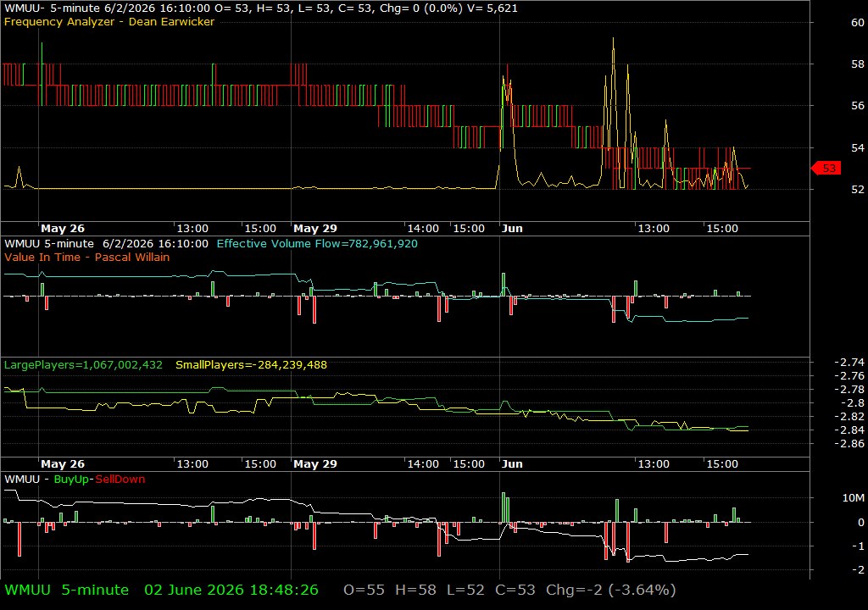The image size is (868, 610).
Task: Click the 'Value In Time - Pascal Willain' label
Action: (87, 257)
